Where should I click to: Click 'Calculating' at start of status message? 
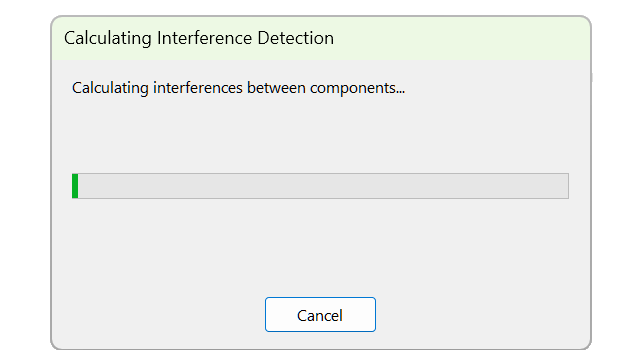coord(110,88)
